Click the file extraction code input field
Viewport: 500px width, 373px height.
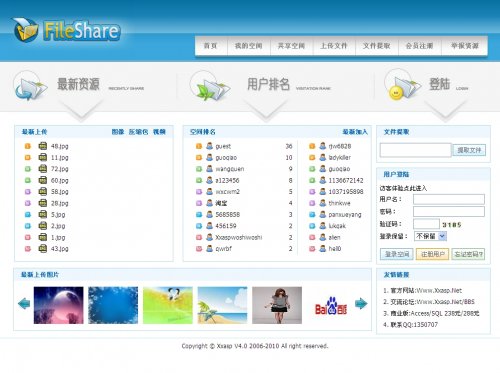pyautogui.click(x=416, y=150)
